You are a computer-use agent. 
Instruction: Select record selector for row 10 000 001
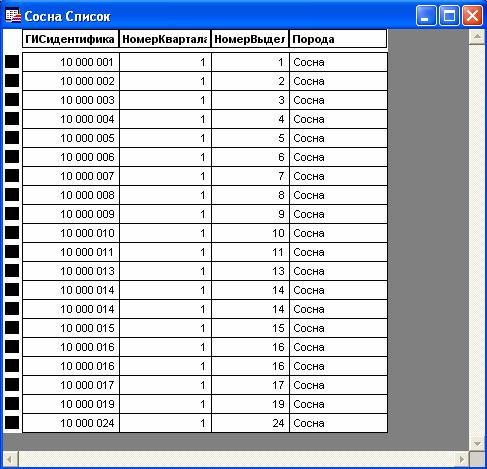12,62
